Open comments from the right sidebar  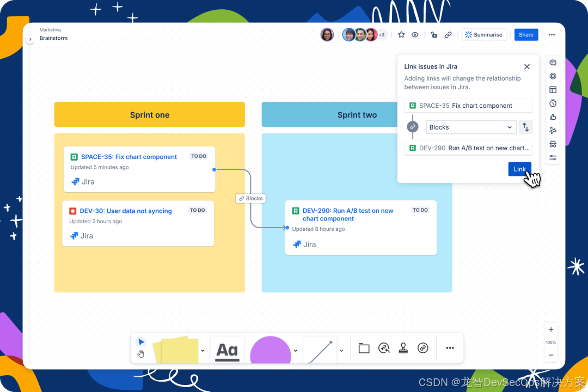[x=553, y=63]
